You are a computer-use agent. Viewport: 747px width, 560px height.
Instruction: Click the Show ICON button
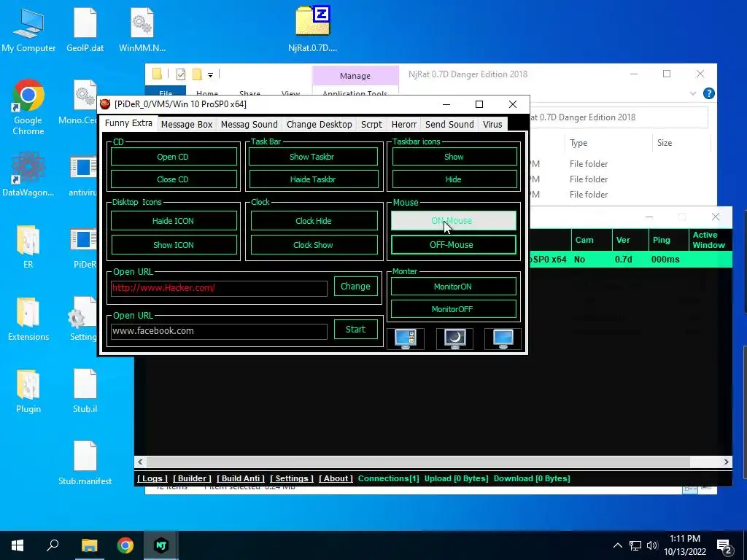coord(174,245)
